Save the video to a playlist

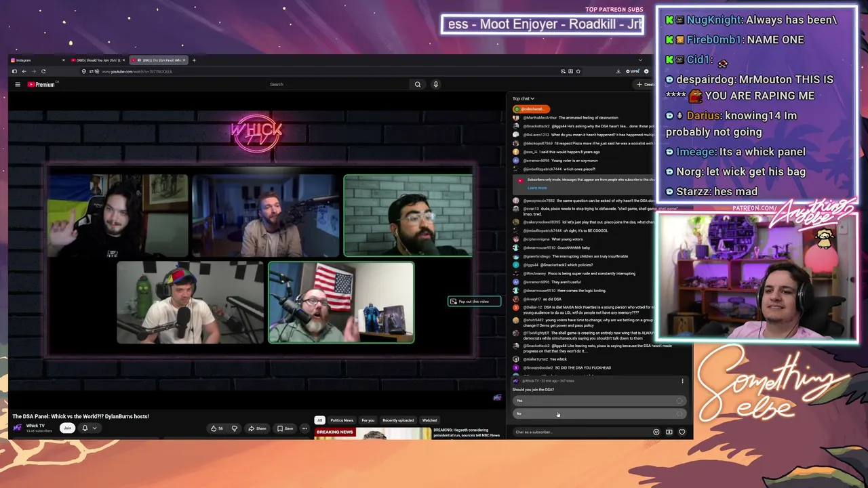pyautogui.click(x=285, y=428)
